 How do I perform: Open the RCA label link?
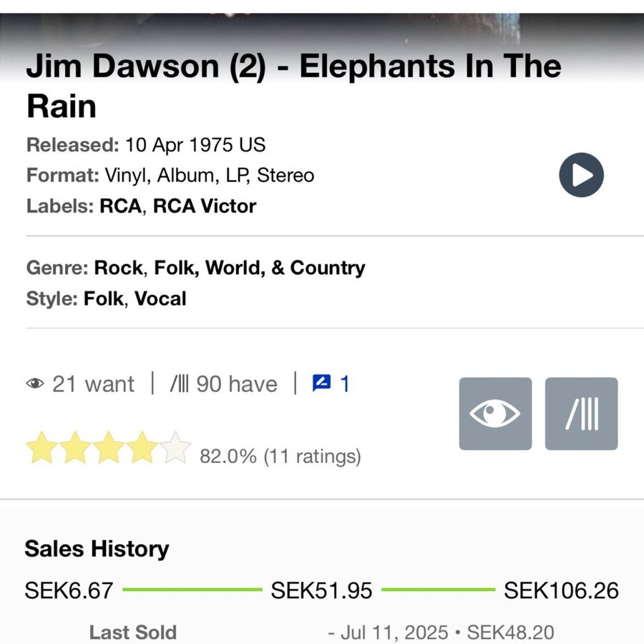pos(120,207)
